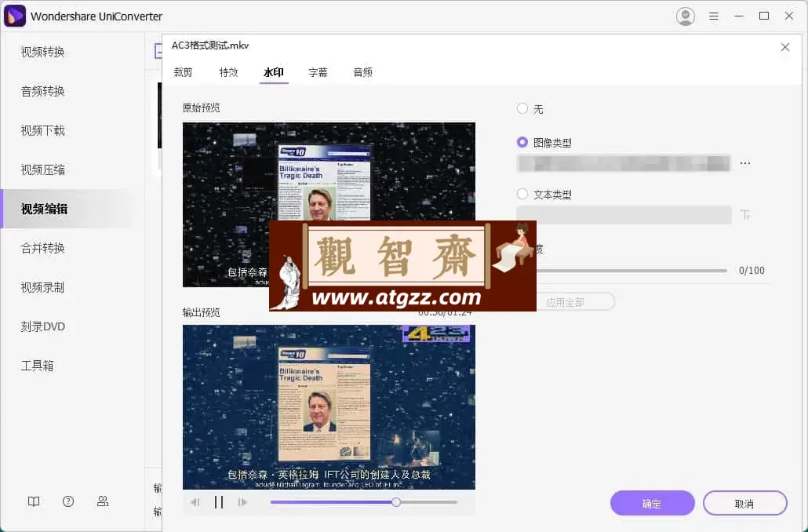Image resolution: width=808 pixels, height=532 pixels.
Task: Click the text watermark input field
Action: click(x=624, y=215)
